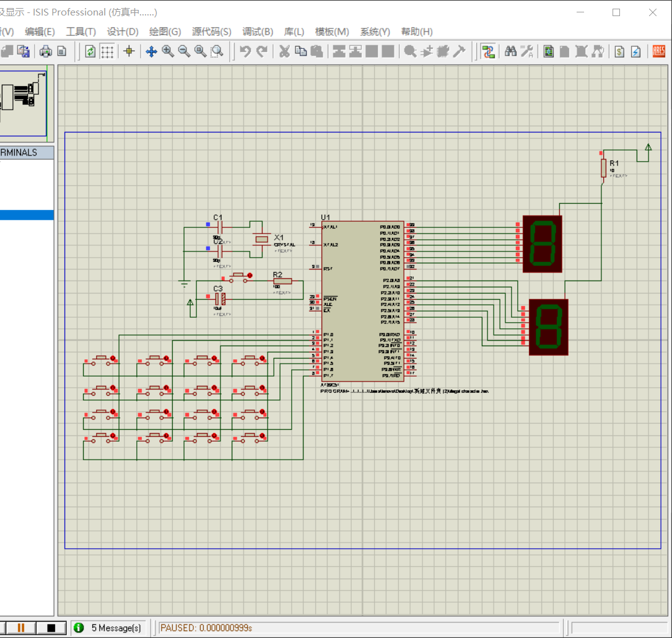This screenshot has height=638, width=672.
Task: Click the Zoom In magnifier
Action: pos(168,51)
